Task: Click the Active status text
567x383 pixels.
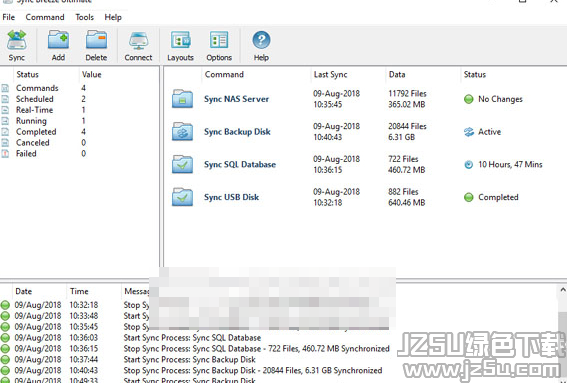Action: coord(490,132)
